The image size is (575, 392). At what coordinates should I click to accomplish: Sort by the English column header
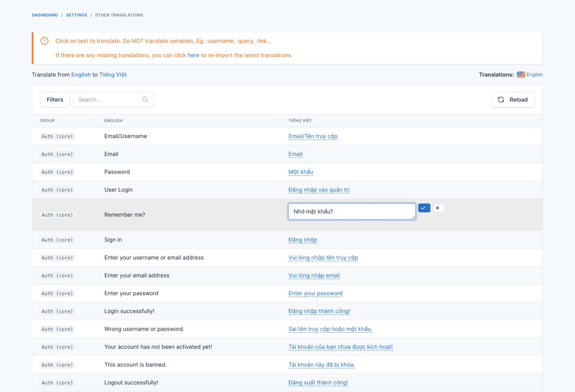click(113, 121)
